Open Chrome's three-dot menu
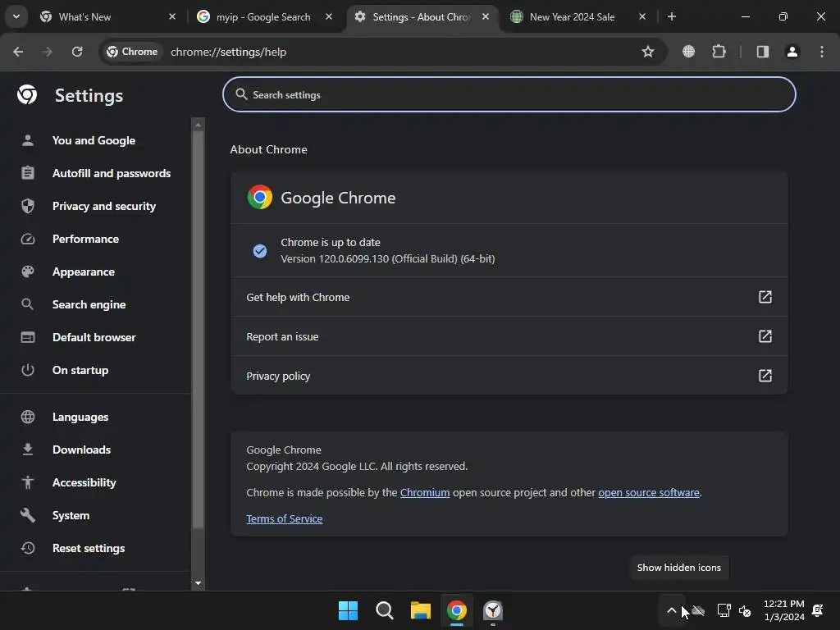This screenshot has width=840, height=630. point(822,52)
